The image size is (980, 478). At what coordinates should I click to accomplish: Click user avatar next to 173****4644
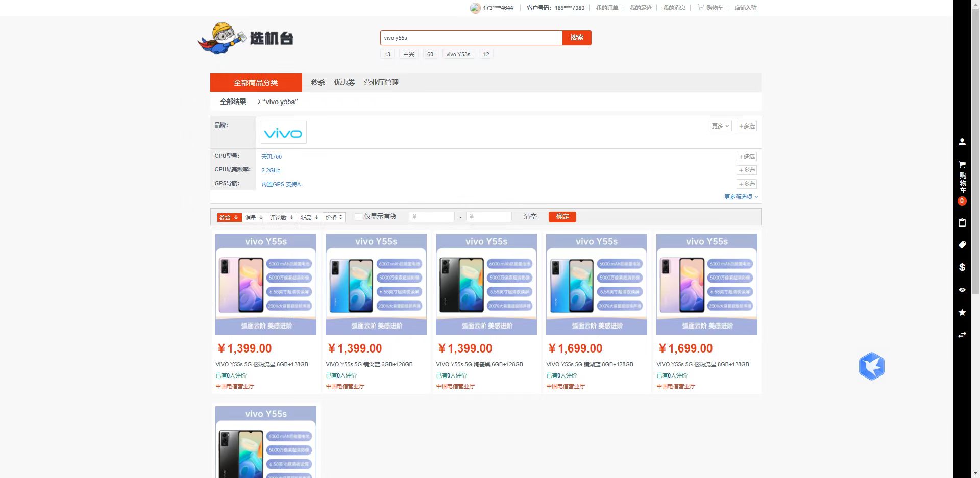click(475, 8)
